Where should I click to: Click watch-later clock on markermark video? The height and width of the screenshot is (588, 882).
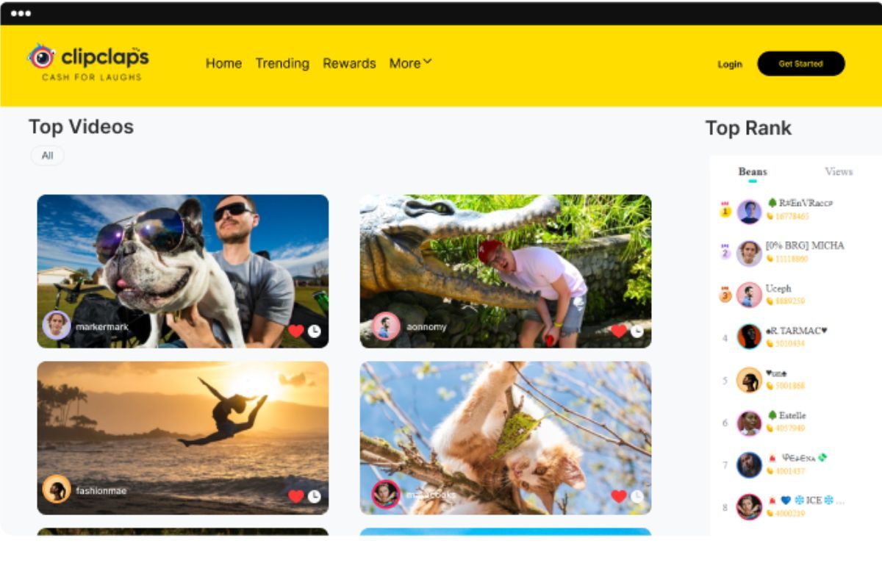315,331
